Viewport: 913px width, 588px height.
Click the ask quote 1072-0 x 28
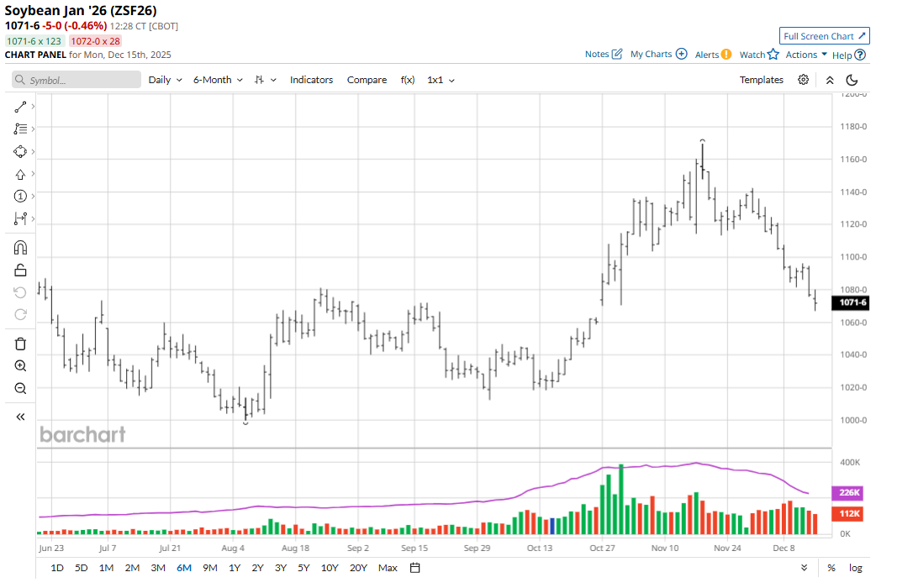pyautogui.click(x=96, y=41)
